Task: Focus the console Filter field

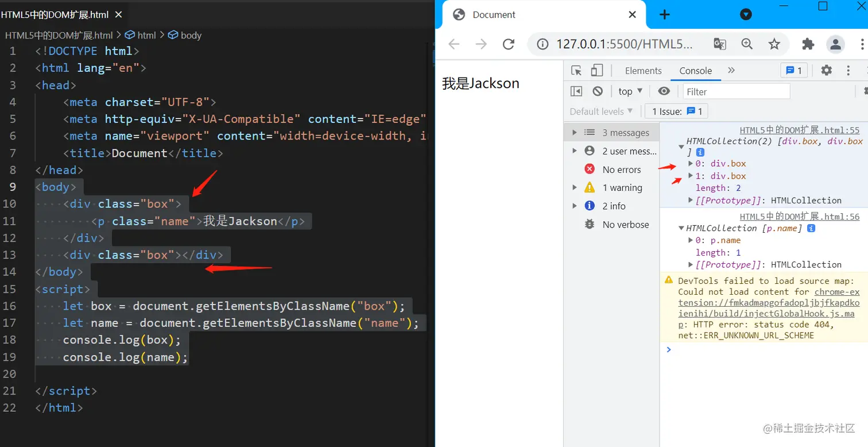Action: (737, 91)
